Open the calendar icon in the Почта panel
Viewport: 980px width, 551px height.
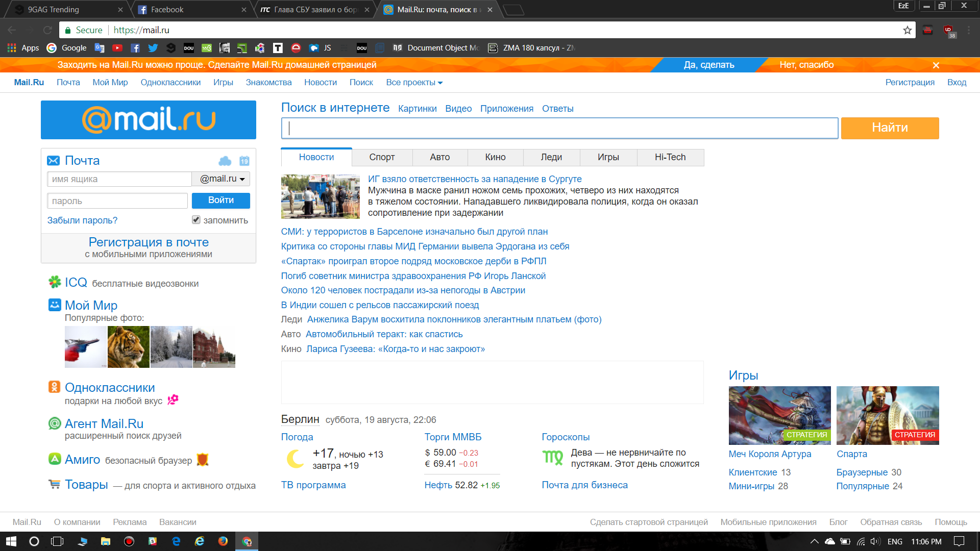point(244,161)
